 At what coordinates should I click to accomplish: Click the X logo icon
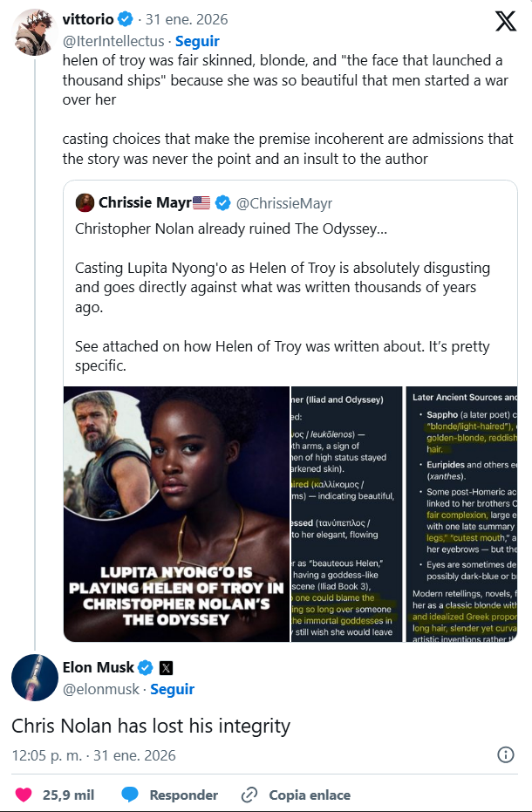pos(506,21)
